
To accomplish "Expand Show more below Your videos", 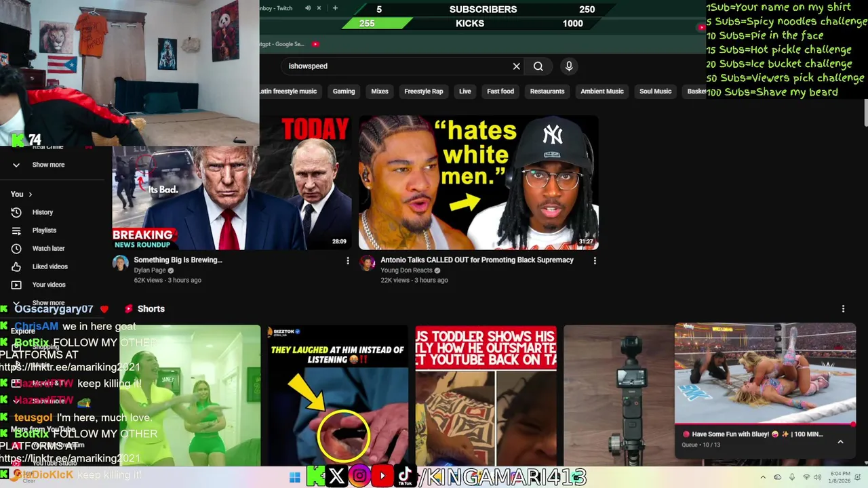I will [x=48, y=303].
